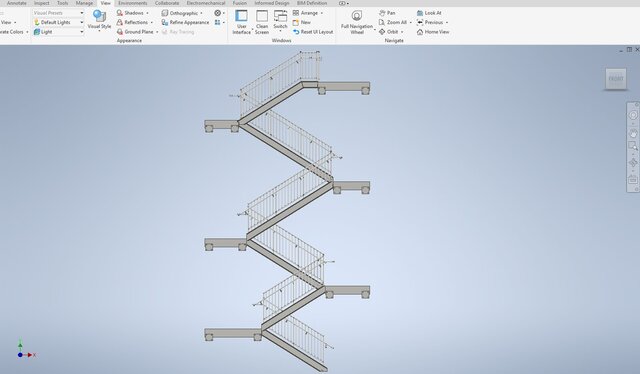Open the User Interface visibility list

[241, 22]
